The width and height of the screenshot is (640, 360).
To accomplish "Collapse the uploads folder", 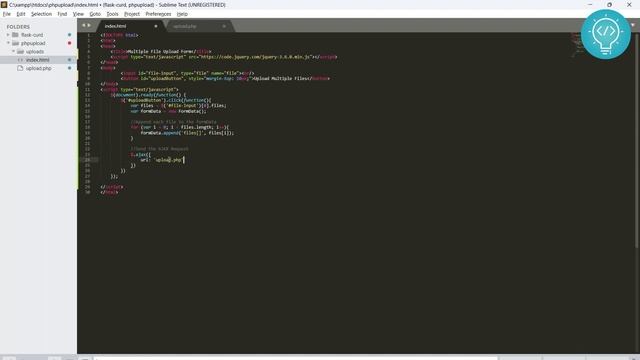I will (x=13, y=51).
